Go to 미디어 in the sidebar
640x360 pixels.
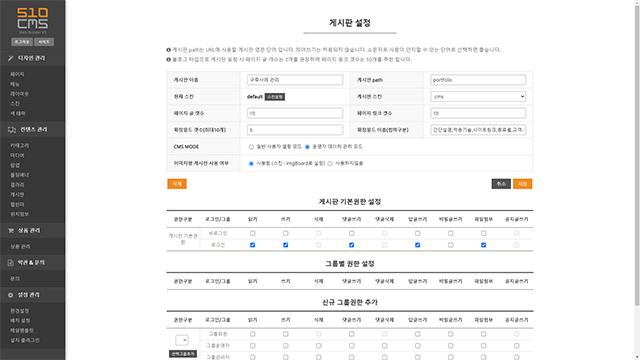[17, 156]
